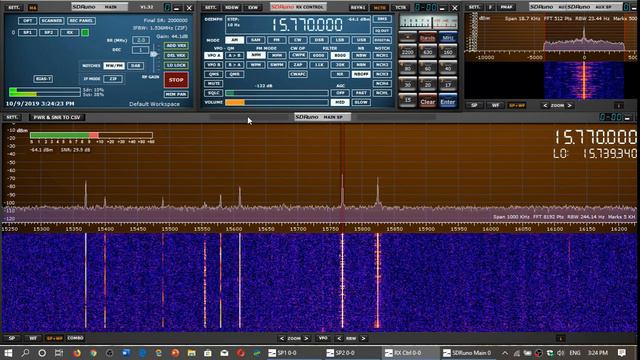Click the IQ OUT button
This screenshot has height=360, width=640.
(x=382, y=31)
